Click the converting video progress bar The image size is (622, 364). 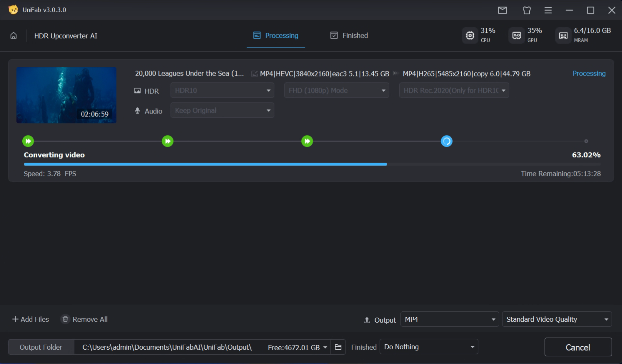pyautogui.click(x=312, y=164)
